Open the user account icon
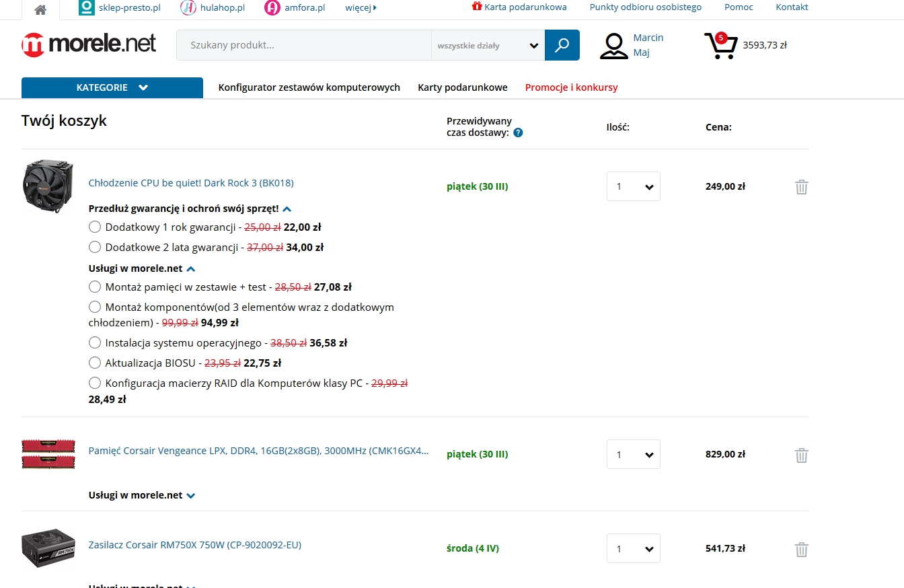904x588 pixels. click(x=613, y=45)
